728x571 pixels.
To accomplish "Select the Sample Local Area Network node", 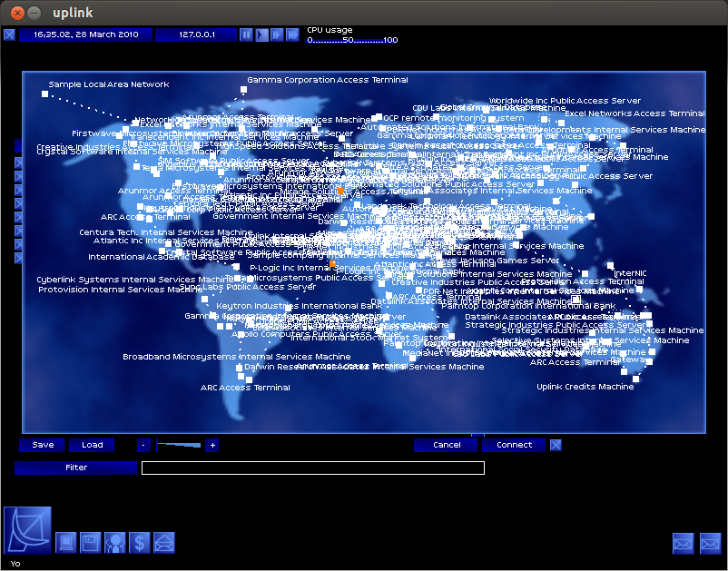I will [x=44, y=94].
